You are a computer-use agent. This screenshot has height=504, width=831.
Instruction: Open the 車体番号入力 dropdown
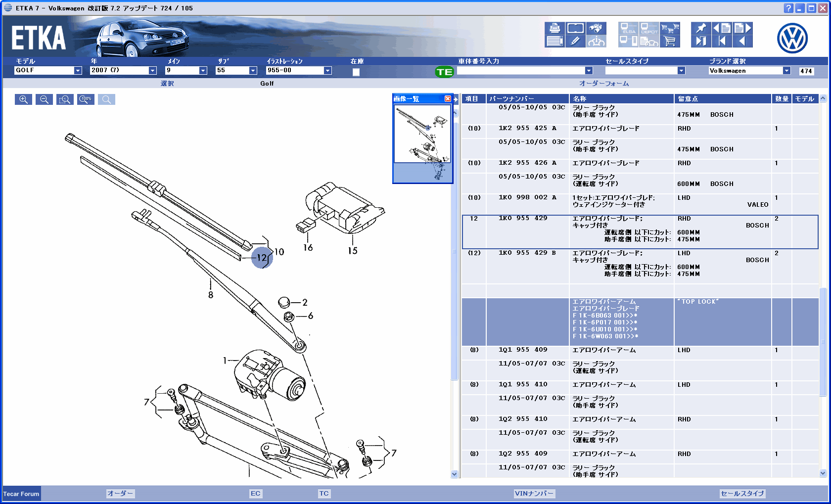click(589, 71)
